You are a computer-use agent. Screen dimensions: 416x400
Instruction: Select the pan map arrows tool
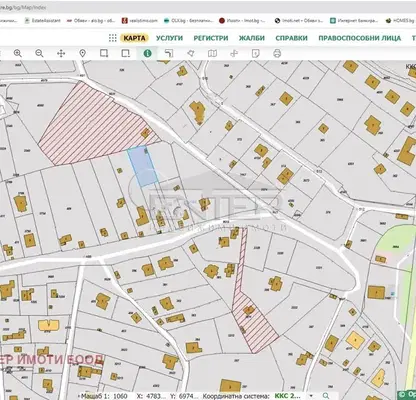[x=61, y=53]
